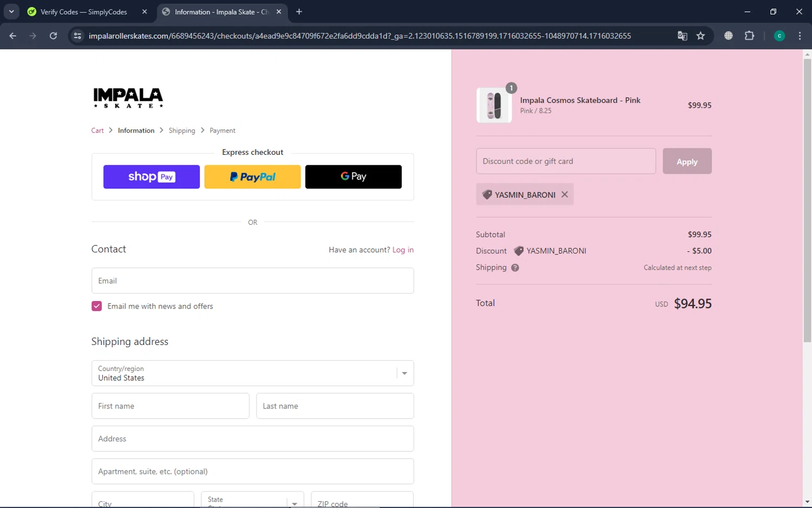Click the translate page icon
Viewport: 812px width, 508px height.
coord(682,36)
